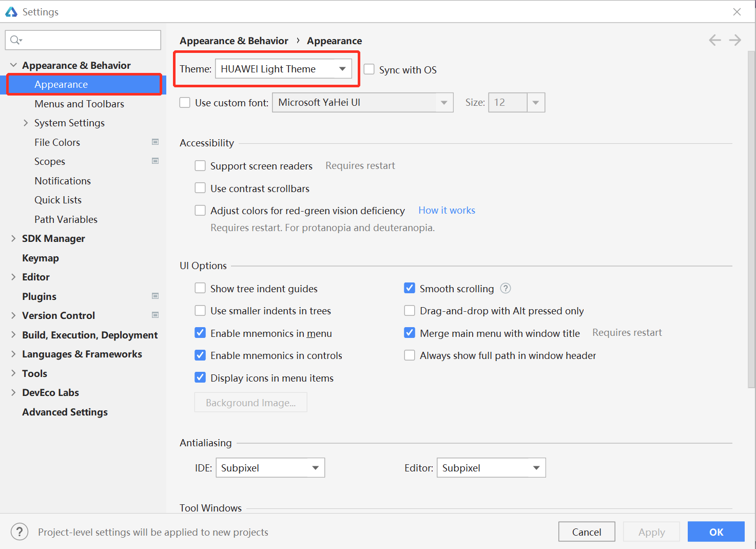Uncheck Merge main menu with window title
Viewport: 756px width, 549px height.
tap(410, 333)
